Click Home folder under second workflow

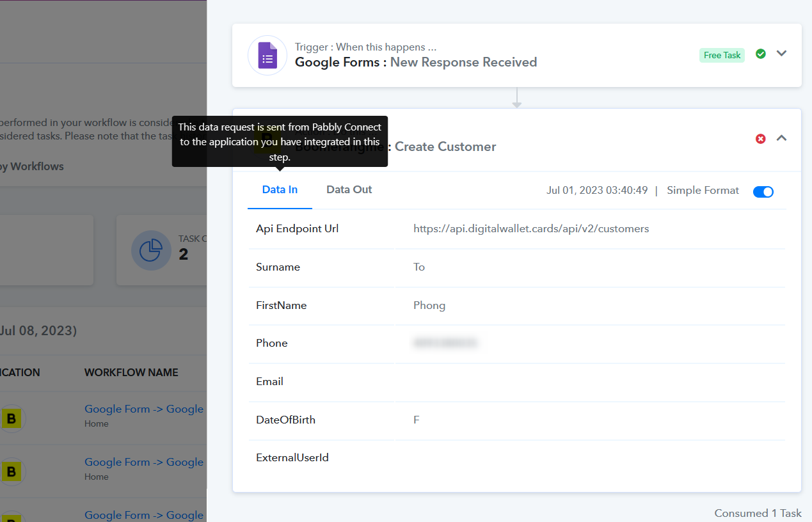point(97,477)
